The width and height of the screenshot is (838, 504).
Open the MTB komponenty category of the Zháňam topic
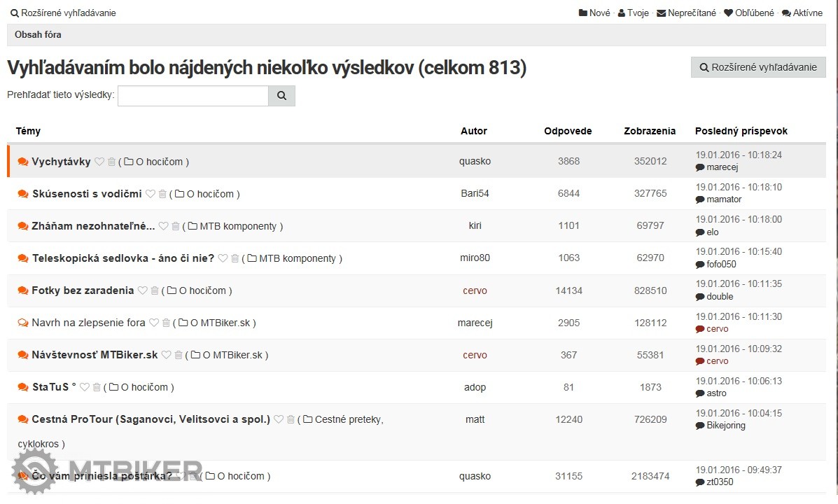coord(239,226)
